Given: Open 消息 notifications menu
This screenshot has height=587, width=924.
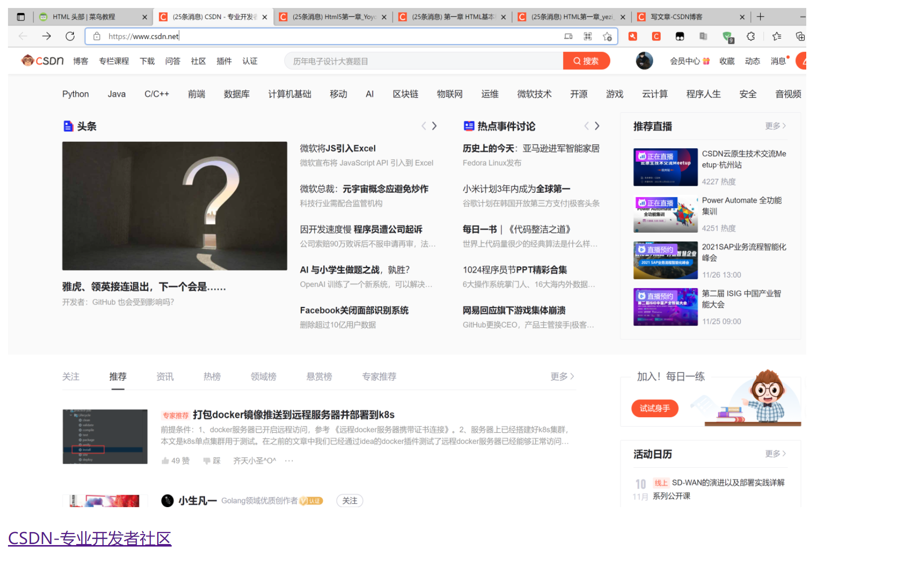Looking at the screenshot, I should [779, 61].
